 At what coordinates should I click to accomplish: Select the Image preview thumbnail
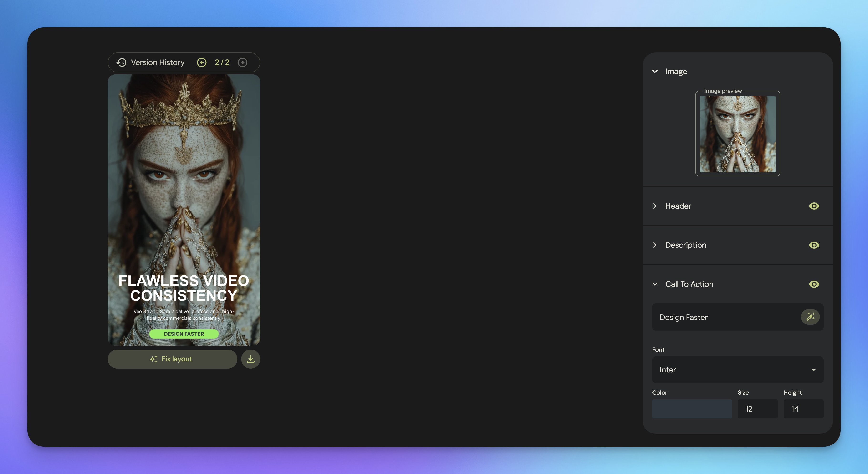pos(737,134)
